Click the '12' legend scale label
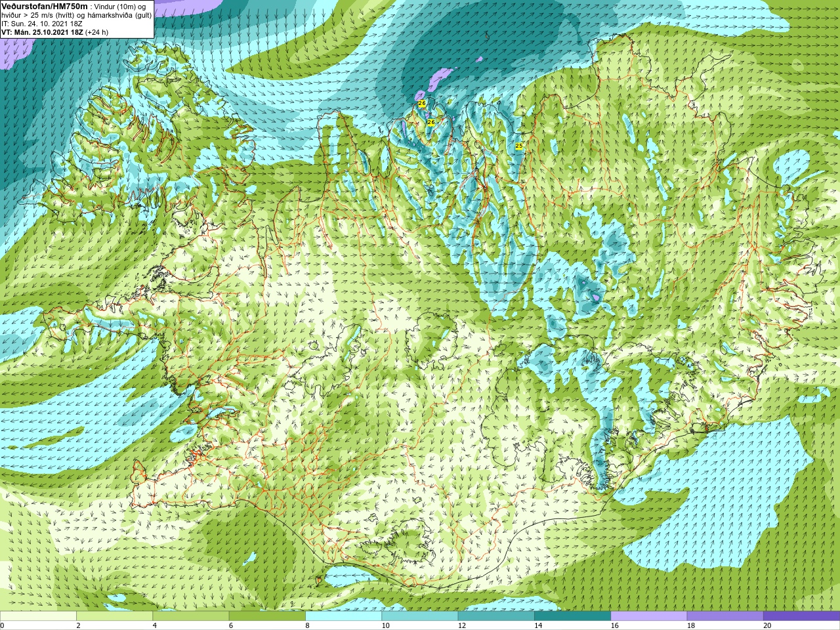Image resolution: width=840 pixels, height=630 pixels. (462, 625)
